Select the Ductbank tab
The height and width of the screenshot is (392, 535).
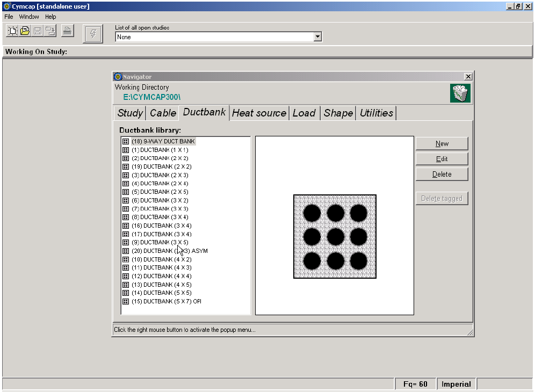(204, 112)
